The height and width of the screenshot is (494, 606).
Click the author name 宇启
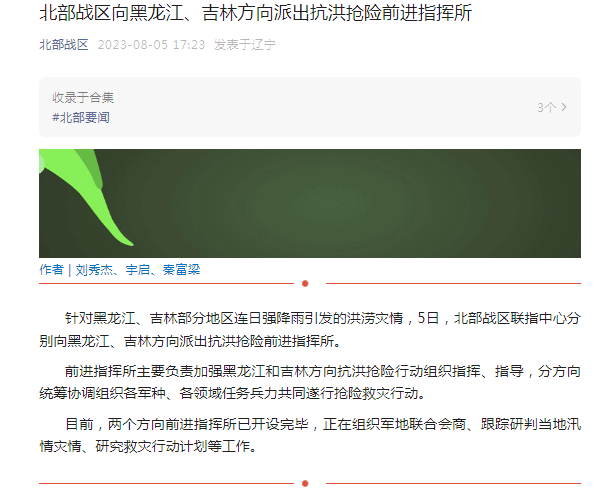[x=138, y=269]
